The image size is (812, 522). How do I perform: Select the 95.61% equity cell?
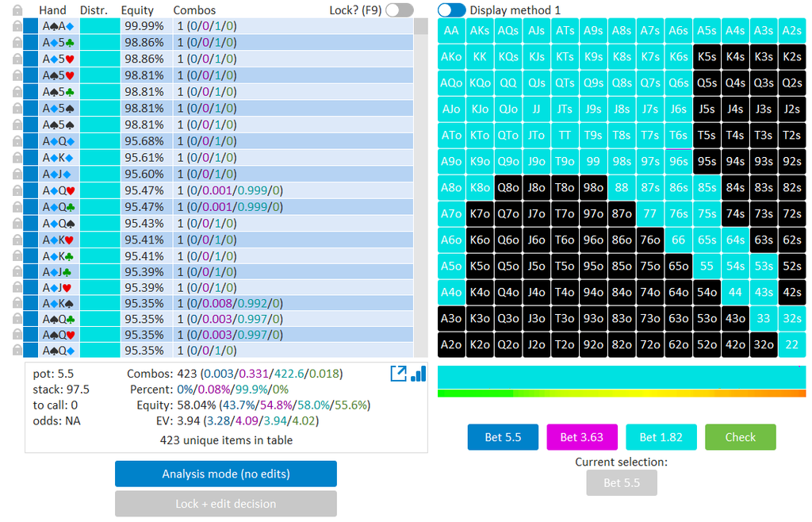click(x=144, y=157)
